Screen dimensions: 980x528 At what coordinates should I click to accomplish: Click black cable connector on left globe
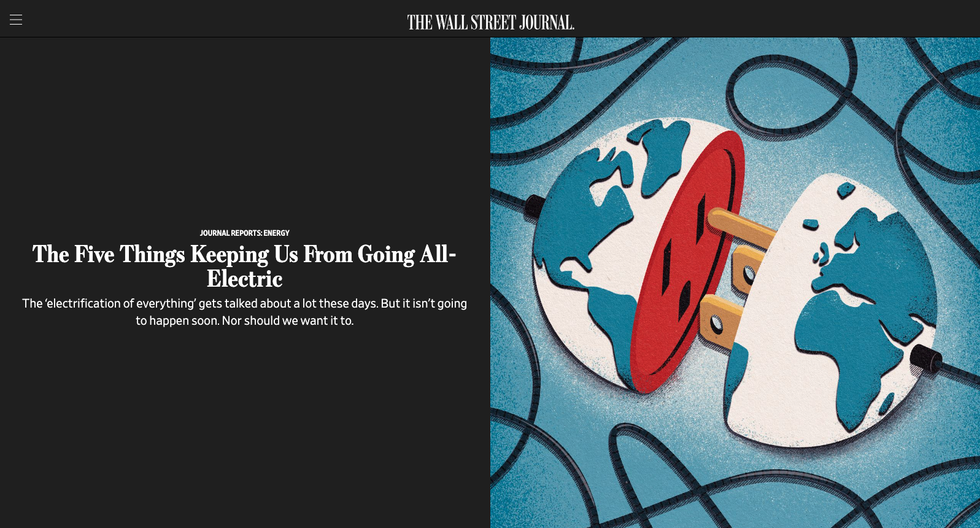pos(533,207)
